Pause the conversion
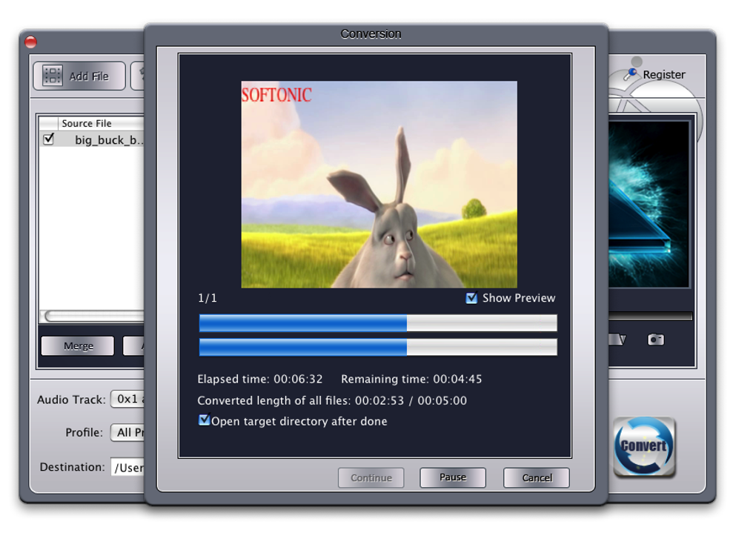This screenshot has width=756, height=533. coord(453,477)
